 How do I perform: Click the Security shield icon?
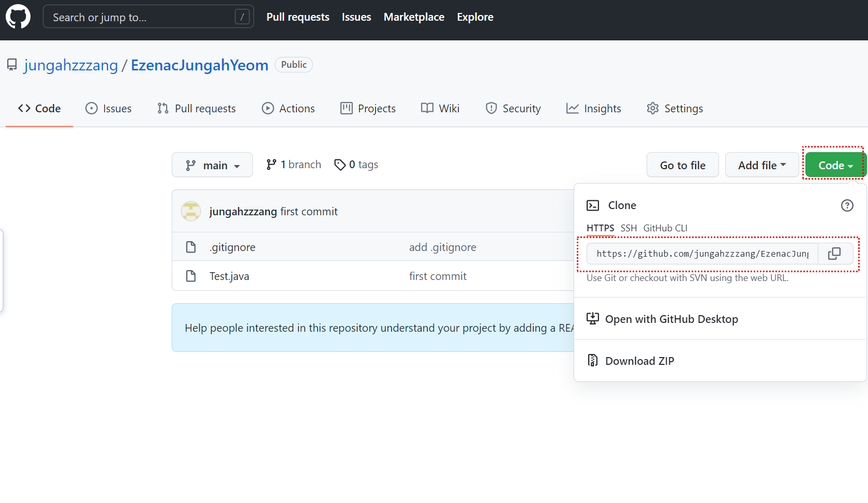pos(491,108)
